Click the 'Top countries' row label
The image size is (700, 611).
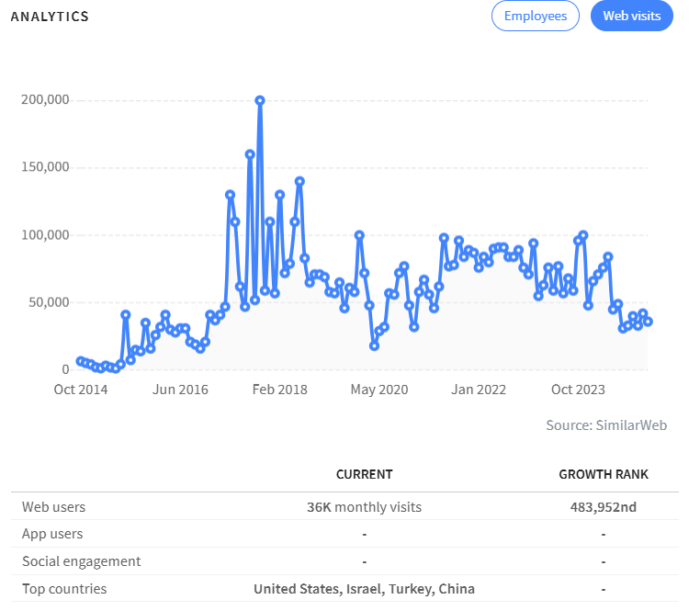click(64, 589)
